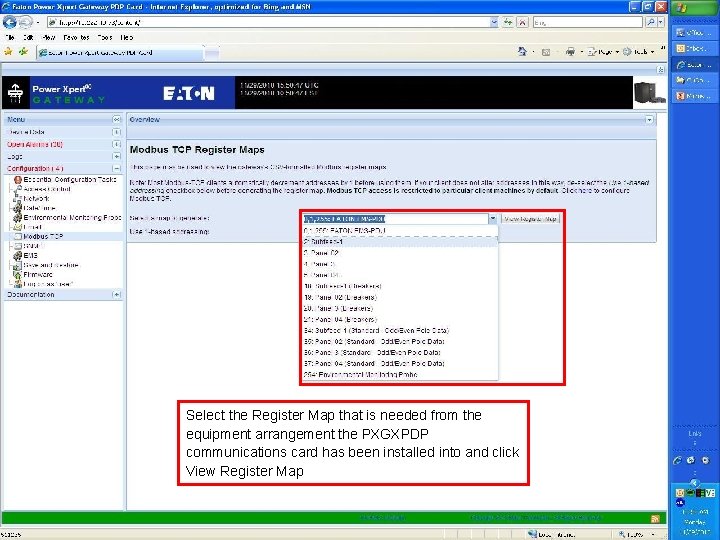Image resolution: width=720 pixels, height=540 pixels.
Task: Click the highlighted register map combo field
Action: tap(395, 219)
